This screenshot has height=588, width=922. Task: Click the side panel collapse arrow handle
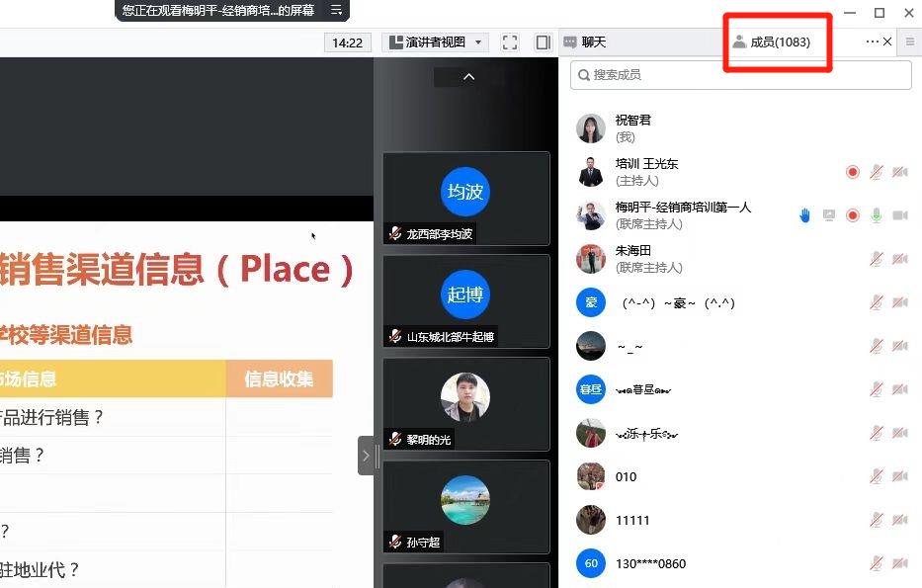tap(366, 456)
